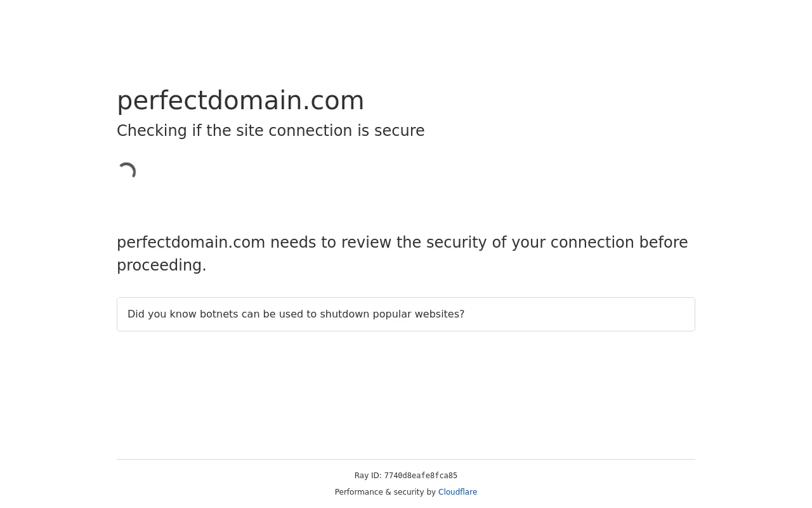
Task: Click the Ray ID value 7740d8eafe8fca85
Action: [x=421, y=476]
